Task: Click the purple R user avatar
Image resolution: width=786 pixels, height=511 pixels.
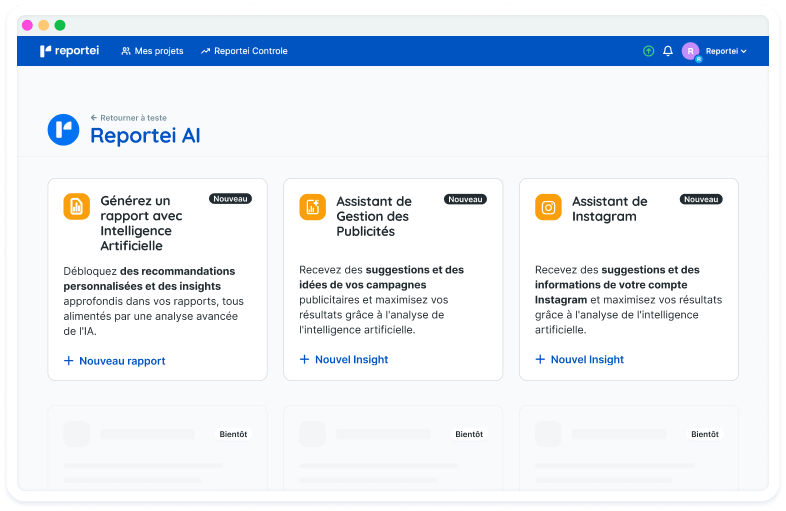Action: tap(690, 51)
